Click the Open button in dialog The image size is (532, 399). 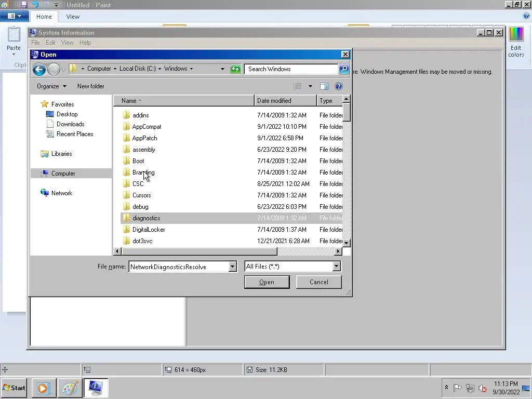(267, 282)
